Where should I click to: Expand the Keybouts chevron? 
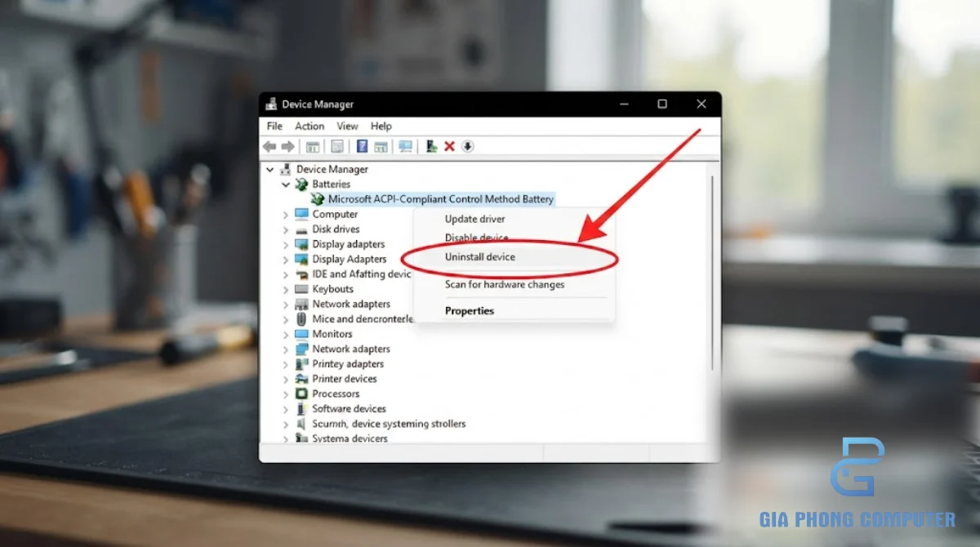tap(286, 289)
